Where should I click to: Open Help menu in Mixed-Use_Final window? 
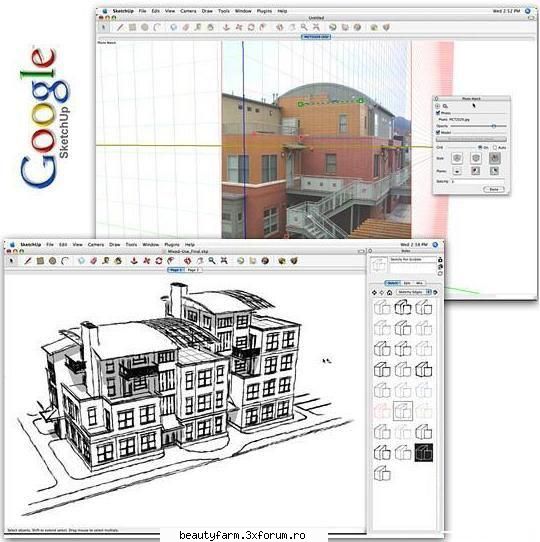coord(190,244)
